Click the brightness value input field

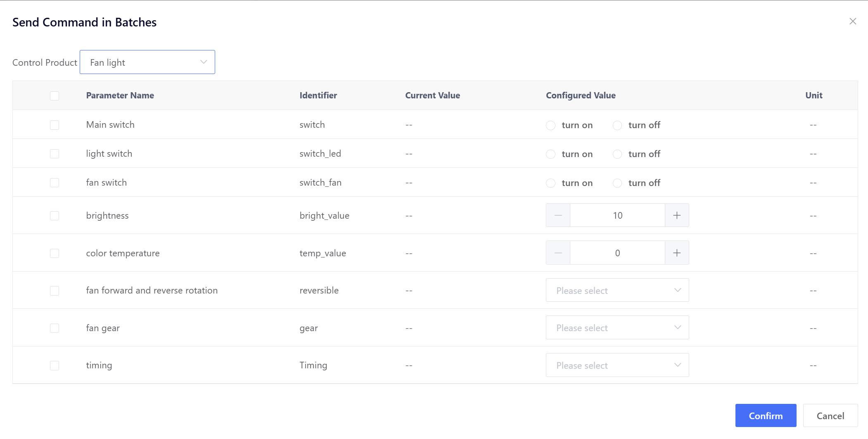[x=617, y=215]
